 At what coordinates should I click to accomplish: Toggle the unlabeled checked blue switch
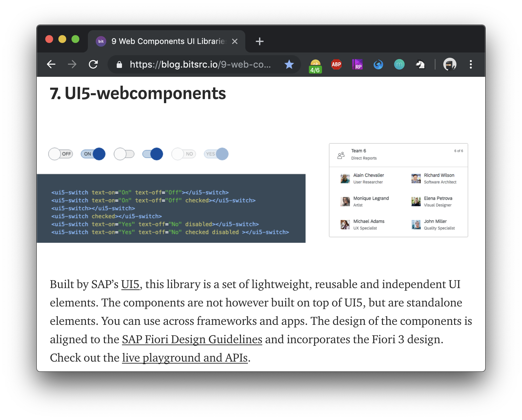153,154
